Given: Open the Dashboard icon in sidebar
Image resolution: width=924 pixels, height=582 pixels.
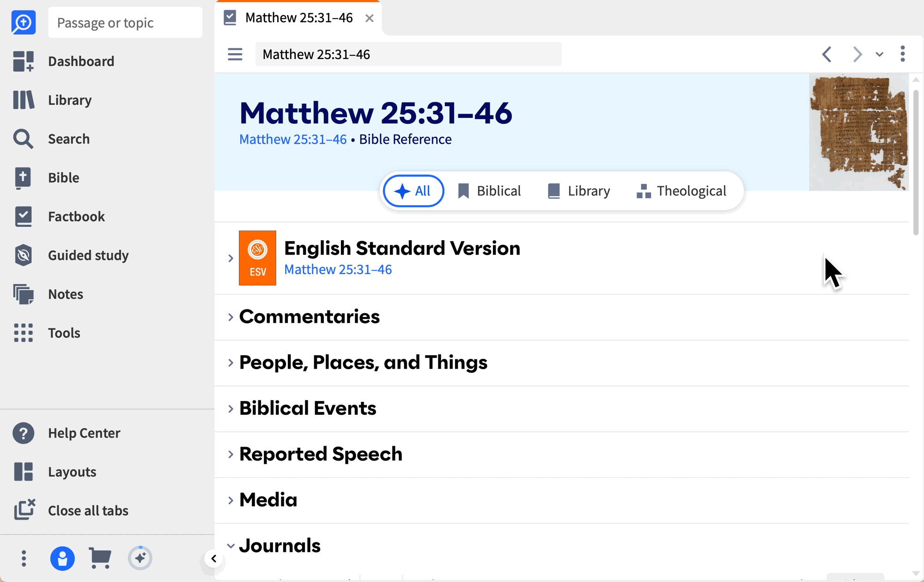Looking at the screenshot, I should click(23, 61).
